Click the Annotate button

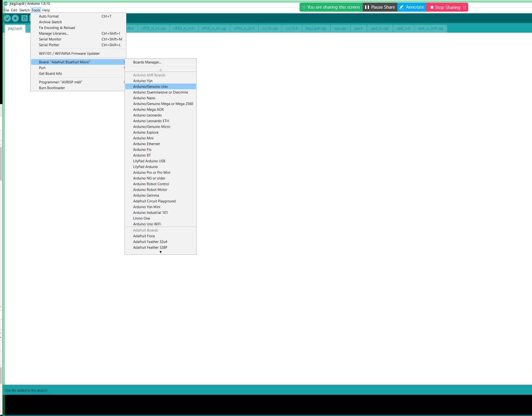(x=412, y=7)
